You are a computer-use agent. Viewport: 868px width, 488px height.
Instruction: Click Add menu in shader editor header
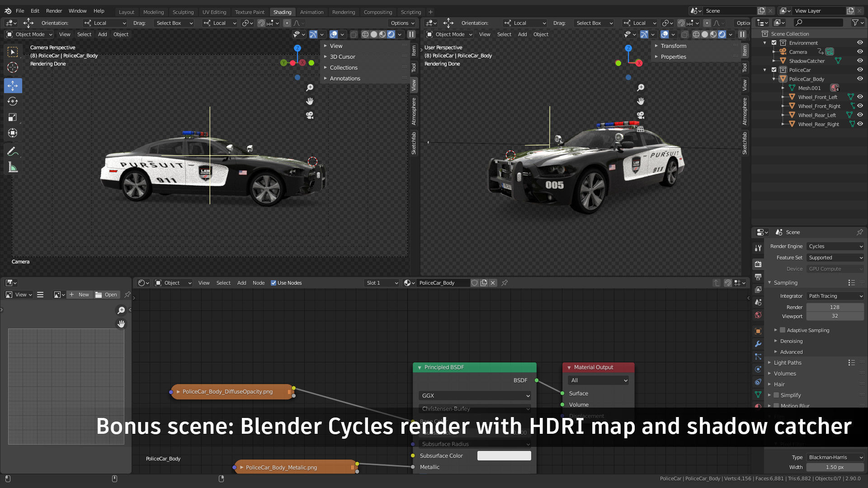coord(242,283)
